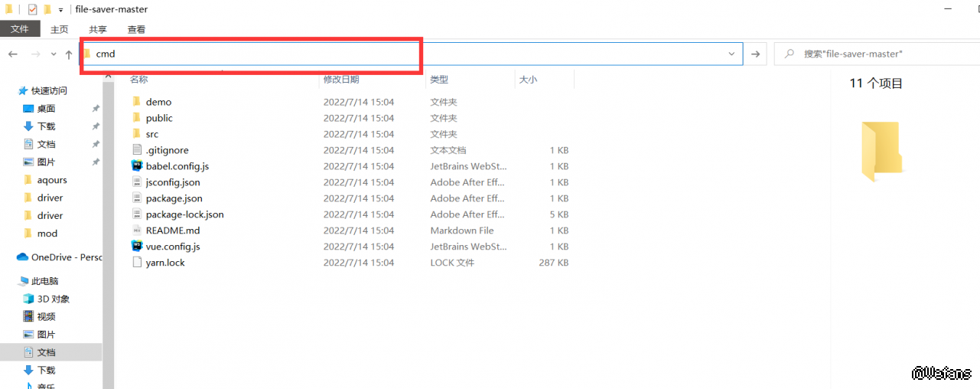This screenshot has width=980, height=389.
Task: Open the customize quick access toolbar dropdown
Action: pos(60,10)
